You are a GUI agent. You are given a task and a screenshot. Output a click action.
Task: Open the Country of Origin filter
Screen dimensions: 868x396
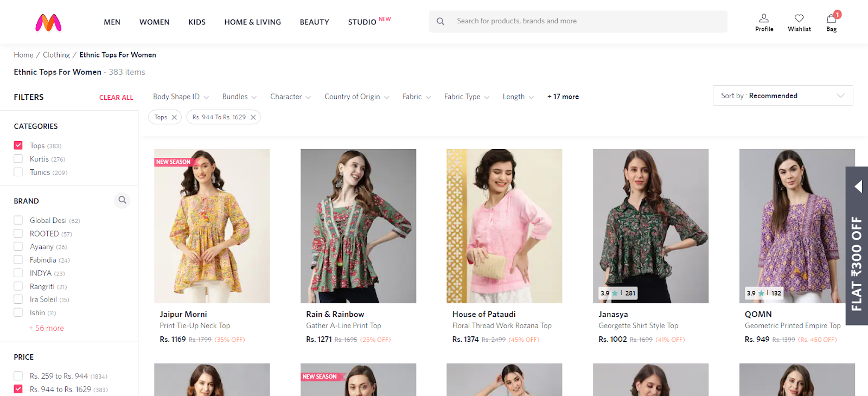click(x=357, y=97)
